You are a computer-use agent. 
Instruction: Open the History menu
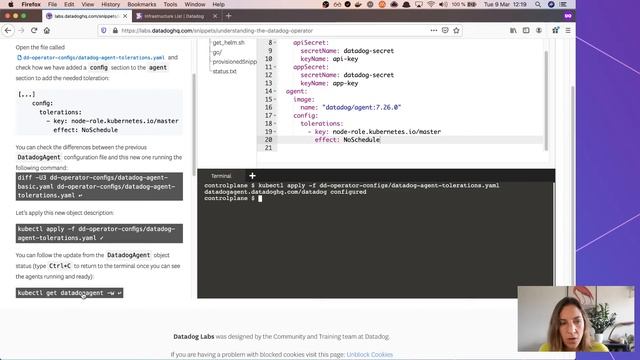click(110, 4)
